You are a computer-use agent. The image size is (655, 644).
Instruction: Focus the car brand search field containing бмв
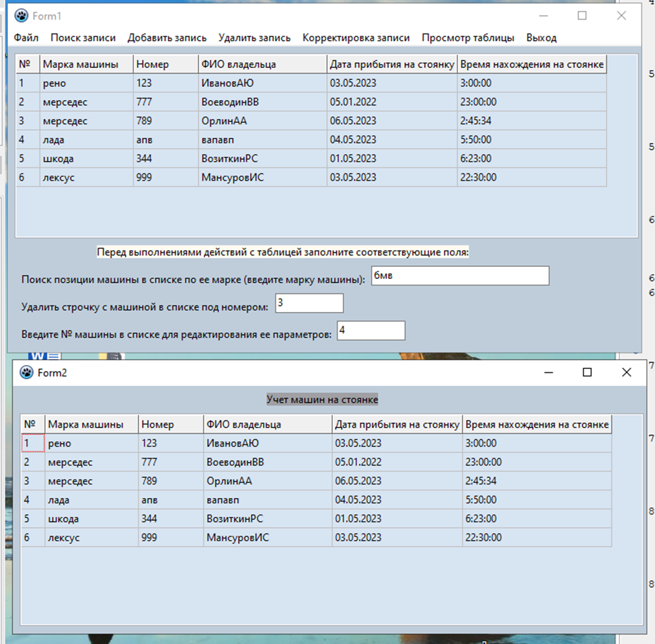click(459, 276)
